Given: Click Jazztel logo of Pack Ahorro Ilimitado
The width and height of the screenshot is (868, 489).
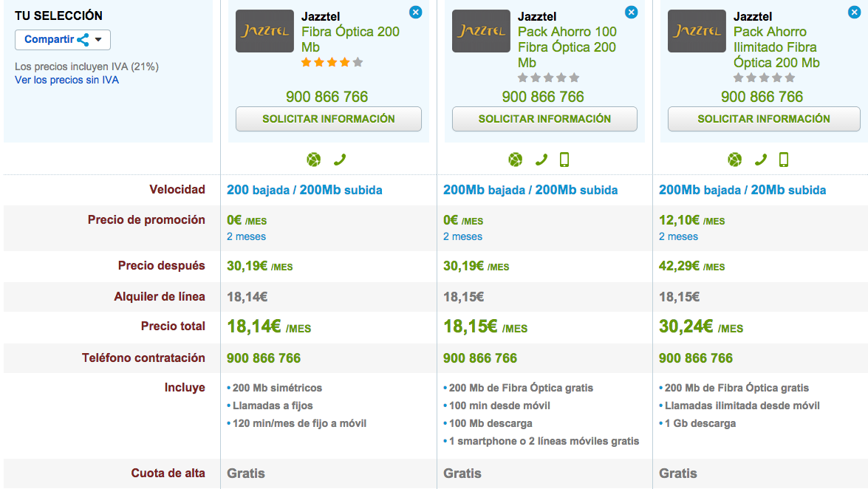Looking at the screenshot, I should (x=697, y=31).
